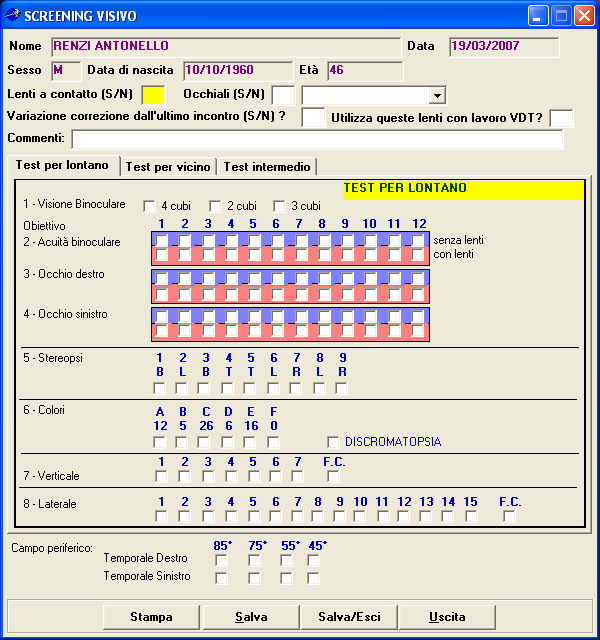Screen dimensions: 600x640
Task: Click the Variazione correzione (S/N) field
Action: click(313, 118)
